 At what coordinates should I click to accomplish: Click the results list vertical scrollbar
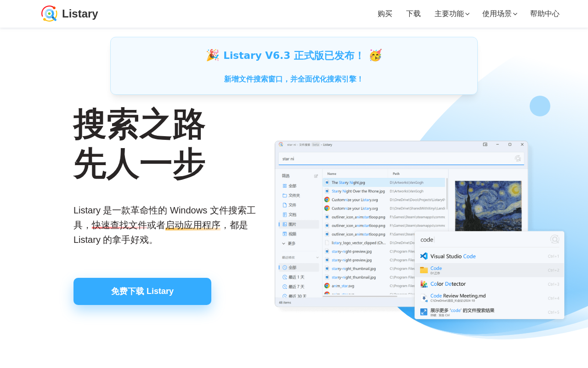tap(447, 193)
